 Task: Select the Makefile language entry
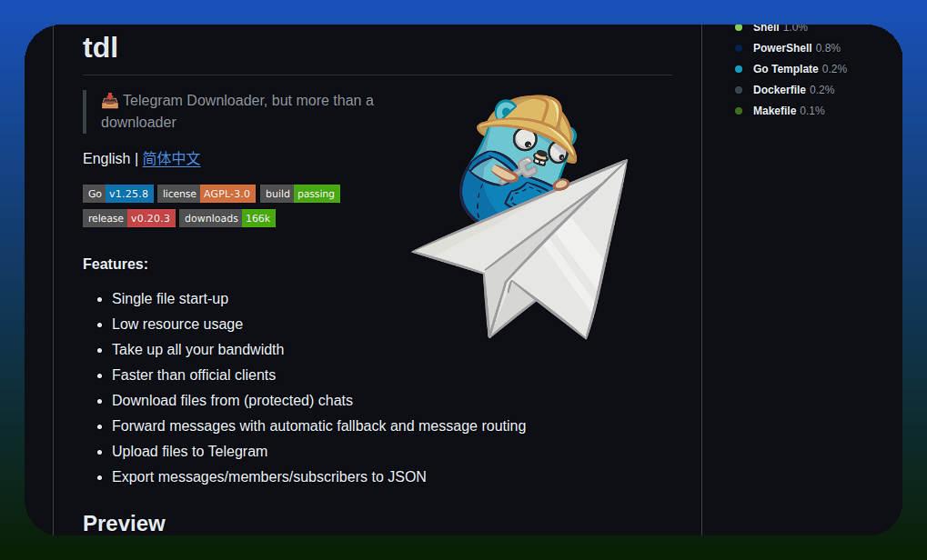pos(789,111)
